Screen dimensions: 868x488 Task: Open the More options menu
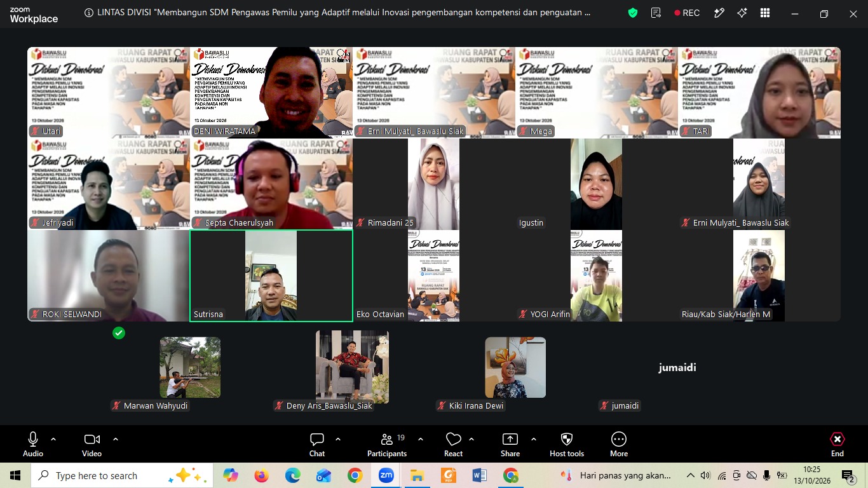[x=619, y=444]
